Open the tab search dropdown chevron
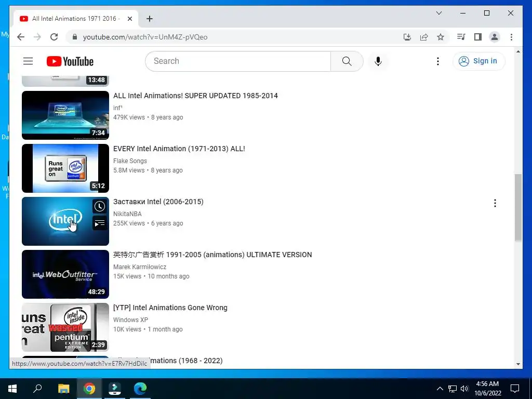The width and height of the screenshot is (532, 399). pos(438,13)
